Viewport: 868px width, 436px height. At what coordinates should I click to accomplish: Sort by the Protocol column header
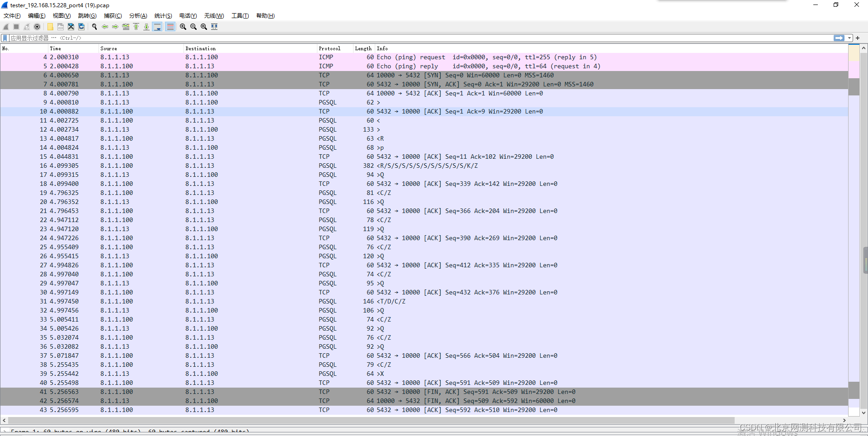(335, 48)
